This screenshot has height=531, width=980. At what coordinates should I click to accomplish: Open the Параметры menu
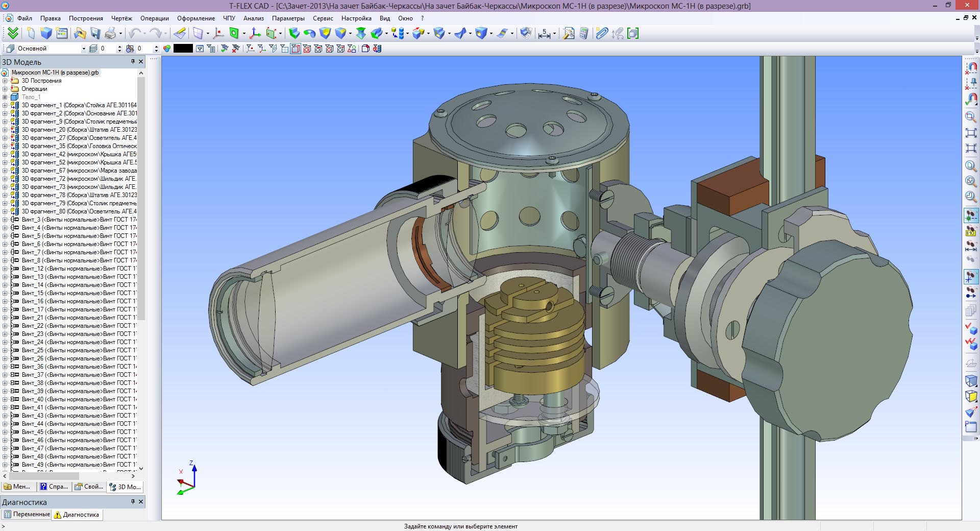pyautogui.click(x=288, y=18)
